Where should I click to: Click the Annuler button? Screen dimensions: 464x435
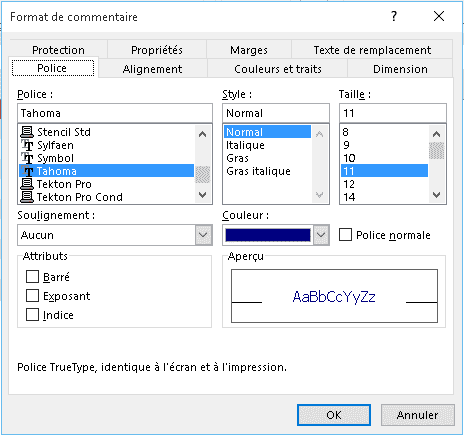point(417,415)
